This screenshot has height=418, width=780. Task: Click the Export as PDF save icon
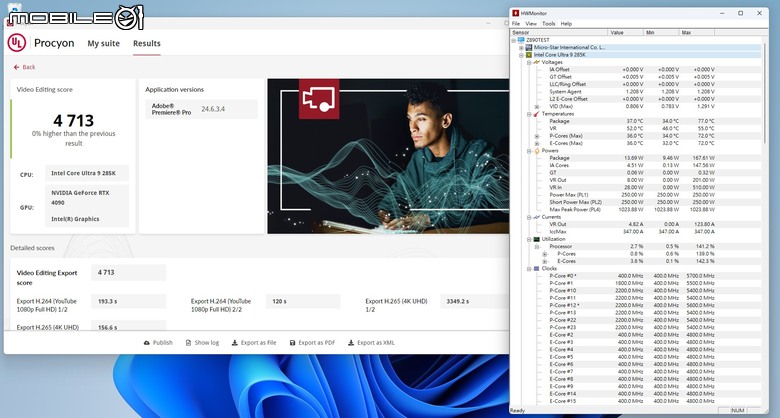click(292, 343)
